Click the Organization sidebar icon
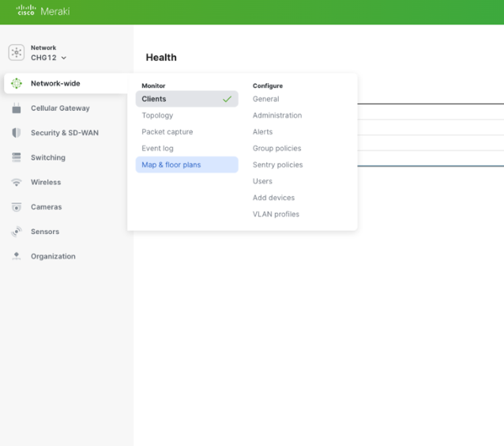The height and width of the screenshot is (446, 504). click(17, 256)
